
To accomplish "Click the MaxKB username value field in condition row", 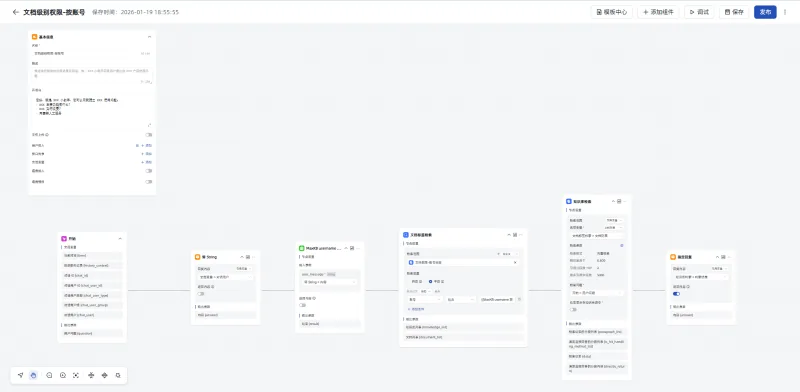I will [x=497, y=300].
